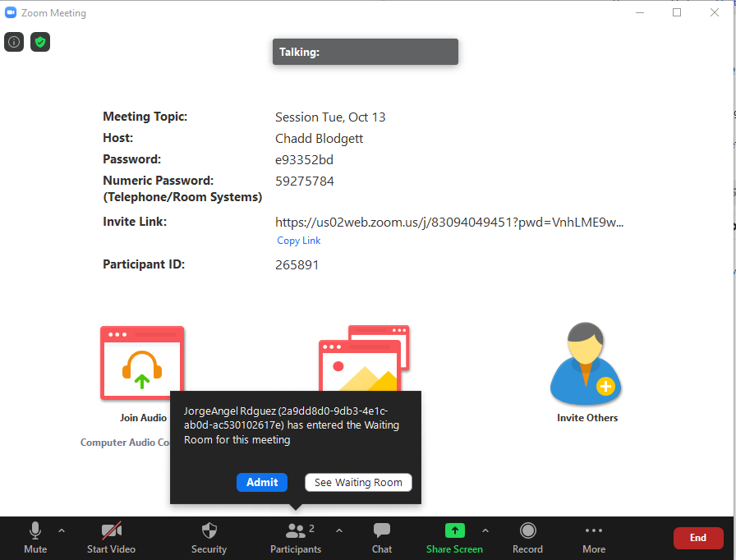Expand the sharing options arrow beside Share Screen

485,530
